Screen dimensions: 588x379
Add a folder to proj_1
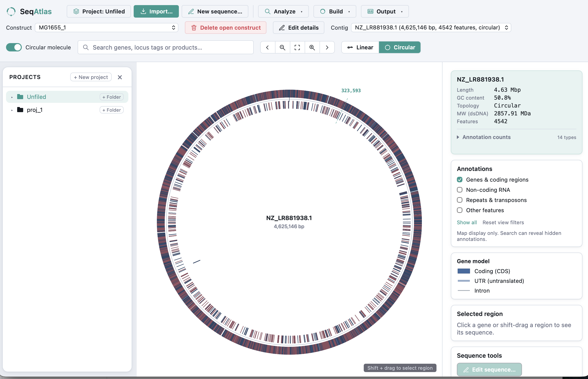[x=111, y=110]
